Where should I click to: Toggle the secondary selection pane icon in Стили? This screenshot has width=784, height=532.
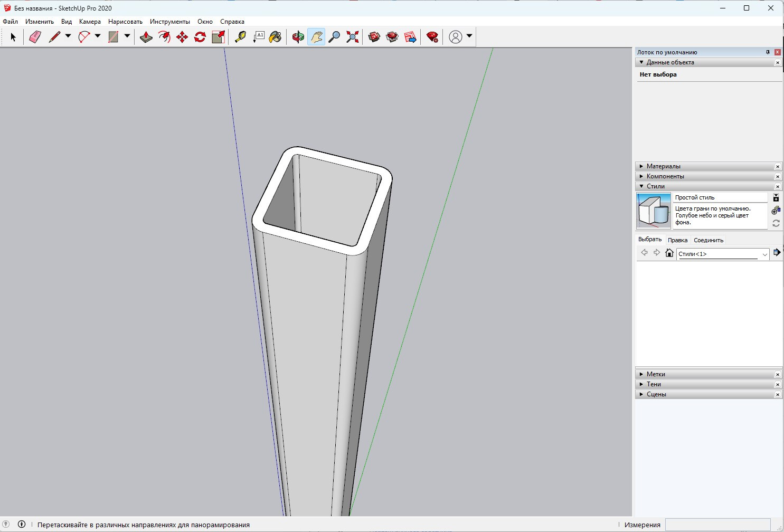tap(776, 198)
